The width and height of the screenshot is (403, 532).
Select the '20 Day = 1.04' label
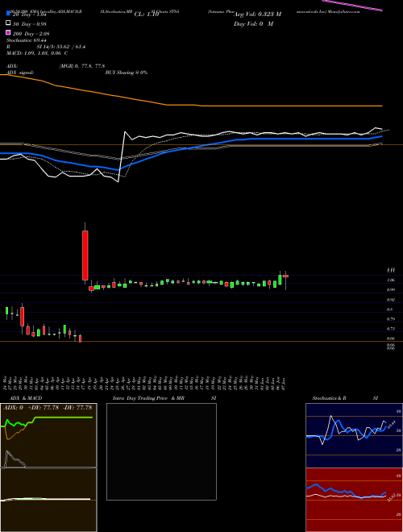tap(29, 15)
